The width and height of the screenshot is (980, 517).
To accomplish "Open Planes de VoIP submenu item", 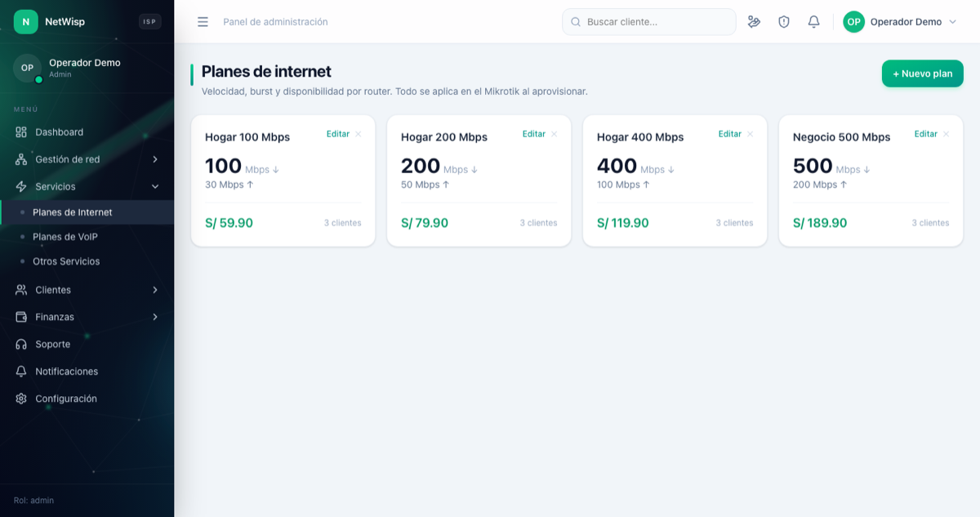I will coord(87,237).
